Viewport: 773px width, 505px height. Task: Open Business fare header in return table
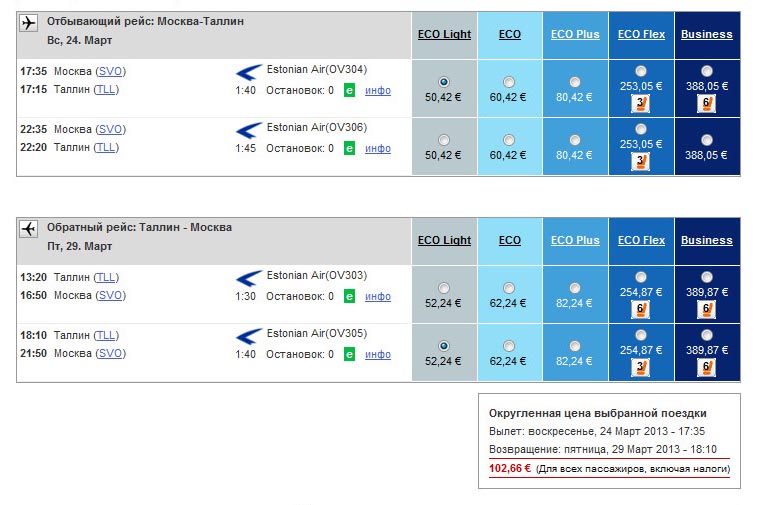tap(706, 240)
